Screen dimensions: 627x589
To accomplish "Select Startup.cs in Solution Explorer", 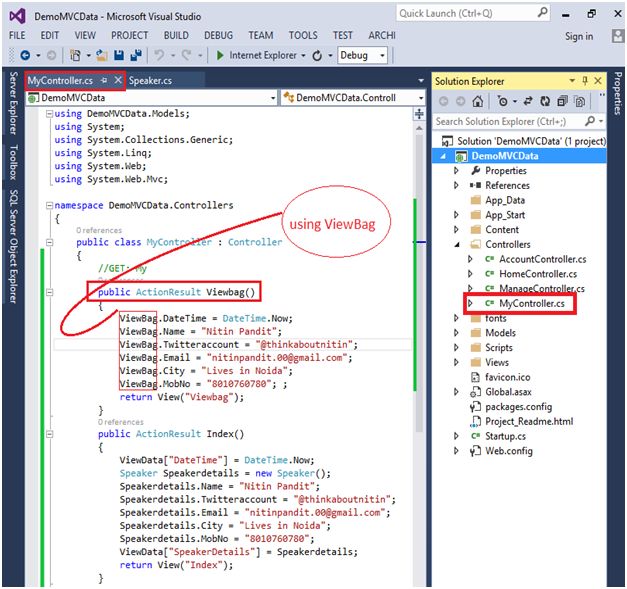I will tap(505, 436).
